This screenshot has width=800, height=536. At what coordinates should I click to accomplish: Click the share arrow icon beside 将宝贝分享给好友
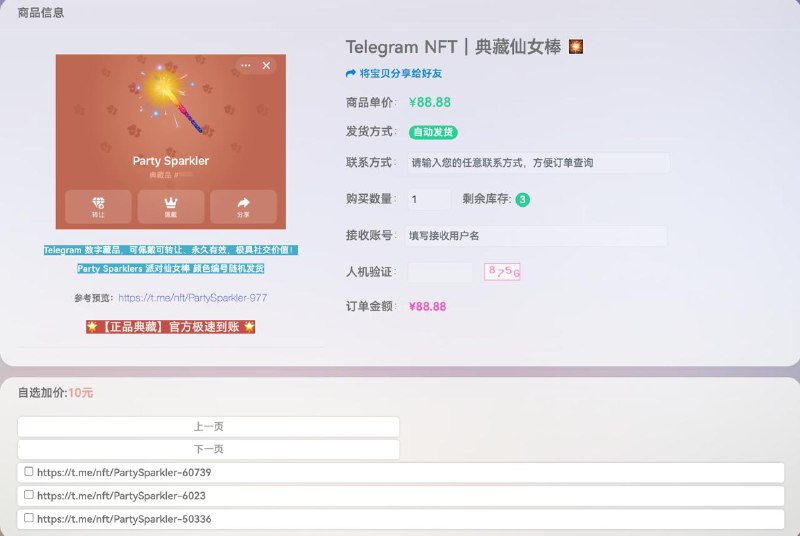(351, 73)
